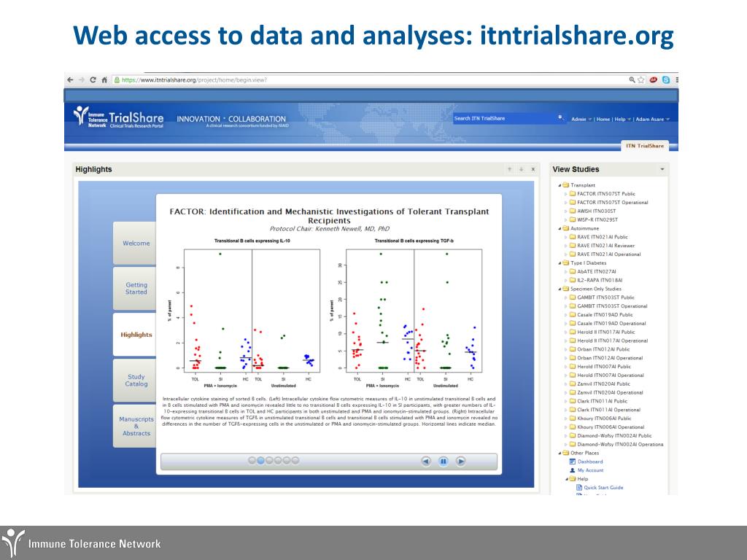Open AWISH ITN030ST study
The height and width of the screenshot is (560, 747).
tap(597, 211)
